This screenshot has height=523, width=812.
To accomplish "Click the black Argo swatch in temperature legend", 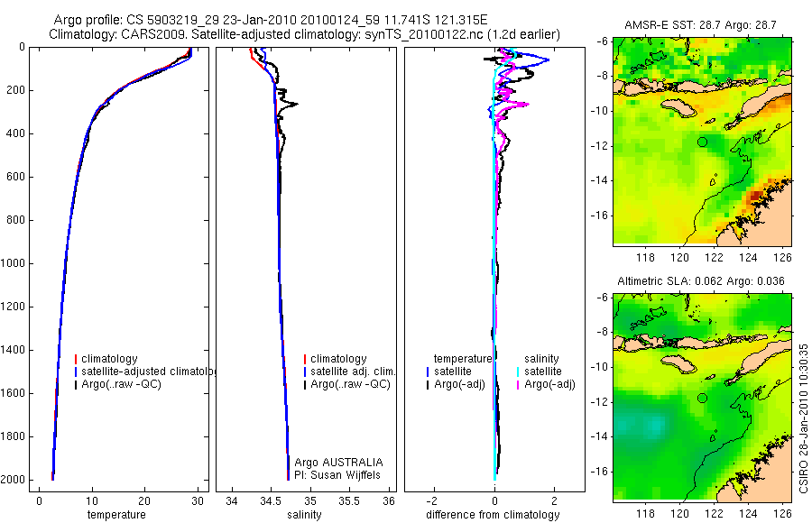I will pos(76,385).
